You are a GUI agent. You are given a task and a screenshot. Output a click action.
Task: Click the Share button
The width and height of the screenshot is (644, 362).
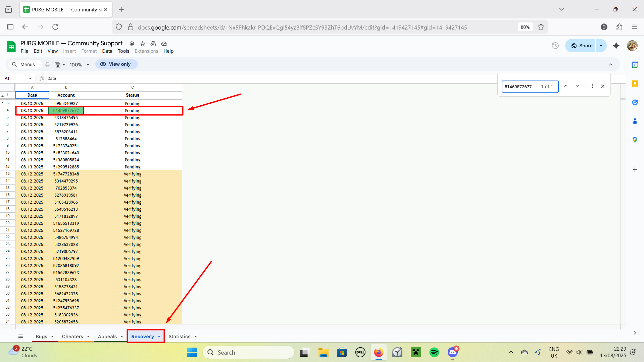(x=582, y=46)
